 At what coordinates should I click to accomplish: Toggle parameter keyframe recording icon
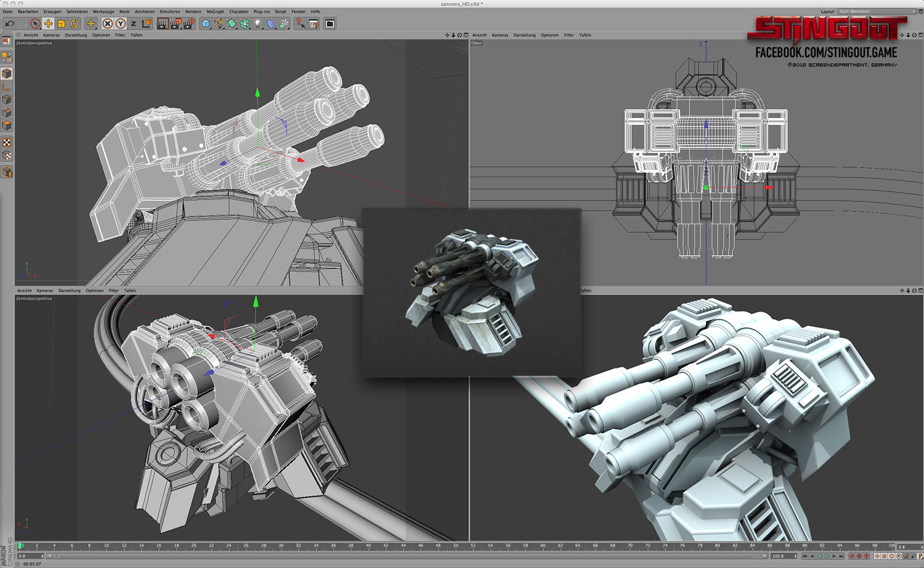point(899,556)
